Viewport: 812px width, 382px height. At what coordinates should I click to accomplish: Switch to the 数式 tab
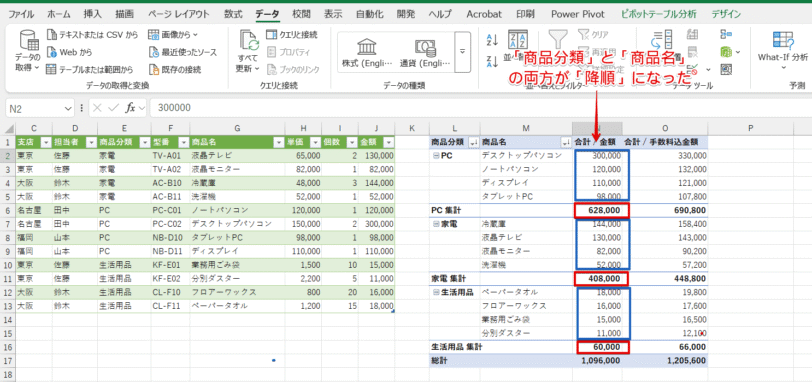(234, 14)
